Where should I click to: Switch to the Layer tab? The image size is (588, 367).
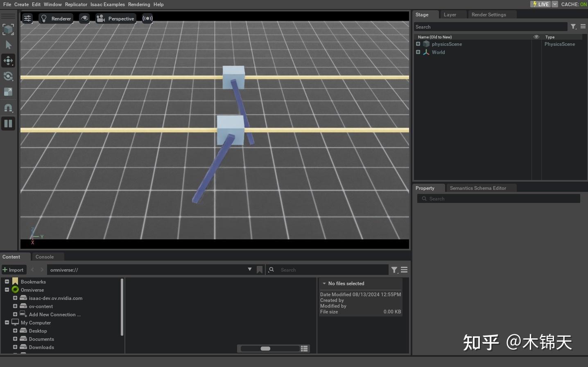tap(450, 14)
